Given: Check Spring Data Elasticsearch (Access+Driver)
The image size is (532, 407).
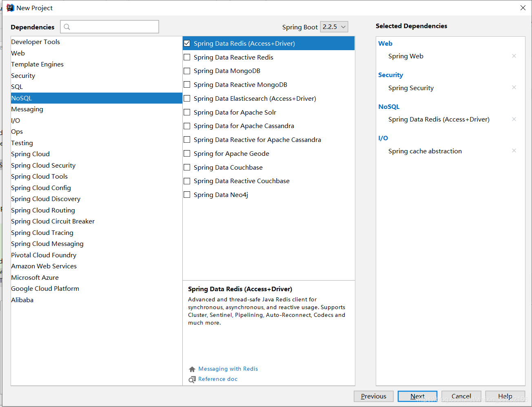Looking at the screenshot, I should pyautogui.click(x=187, y=98).
